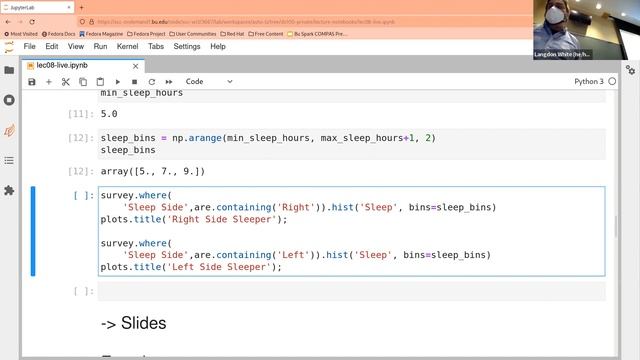Open the File menu
Viewport: 640px width, 360px height.
[29, 46]
